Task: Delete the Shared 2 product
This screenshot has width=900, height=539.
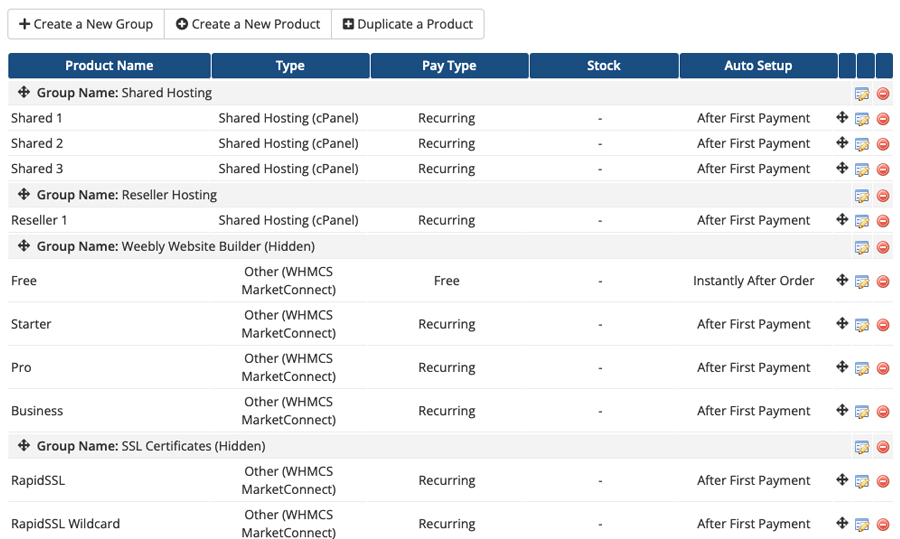Action: (x=883, y=144)
